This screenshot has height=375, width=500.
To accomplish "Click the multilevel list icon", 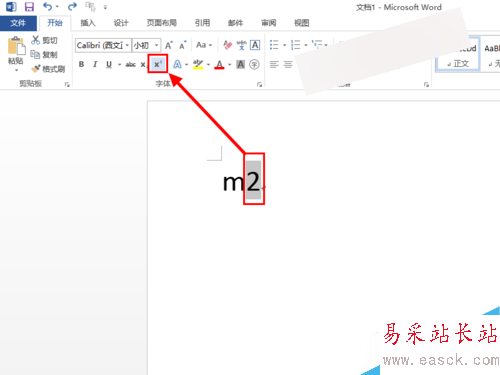I will (x=317, y=44).
